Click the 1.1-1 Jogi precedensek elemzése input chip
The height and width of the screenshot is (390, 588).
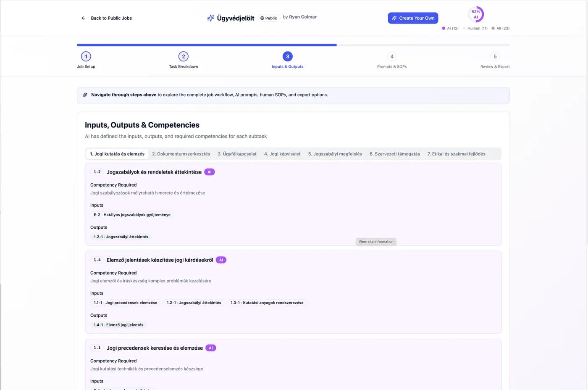(126, 303)
